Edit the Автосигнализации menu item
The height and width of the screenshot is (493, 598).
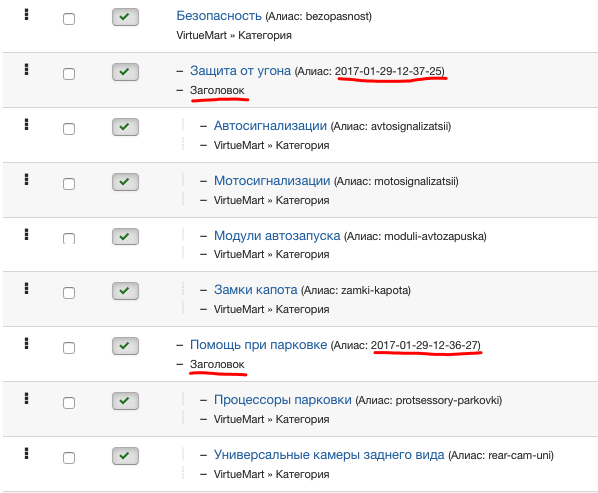270,125
